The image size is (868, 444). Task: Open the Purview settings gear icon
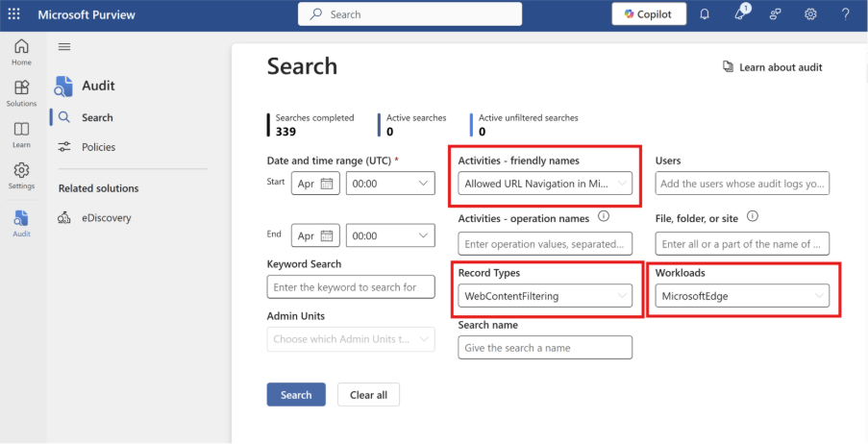click(x=810, y=14)
